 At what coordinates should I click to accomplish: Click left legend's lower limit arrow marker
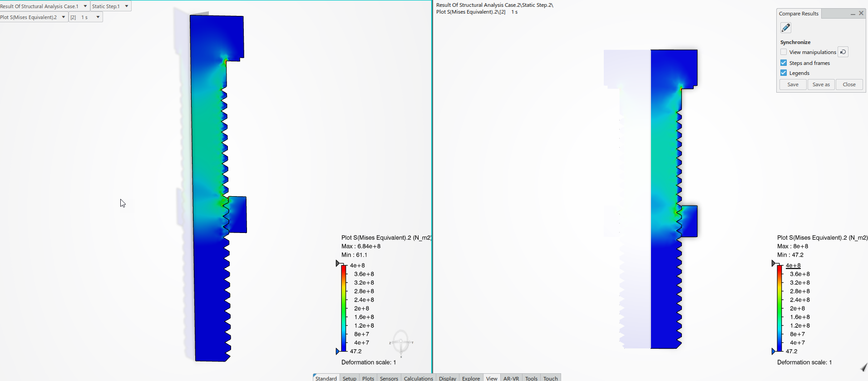(x=338, y=351)
